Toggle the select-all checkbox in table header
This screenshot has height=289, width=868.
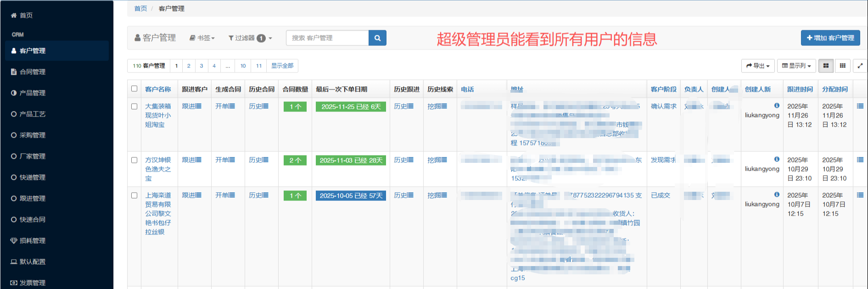pos(134,89)
